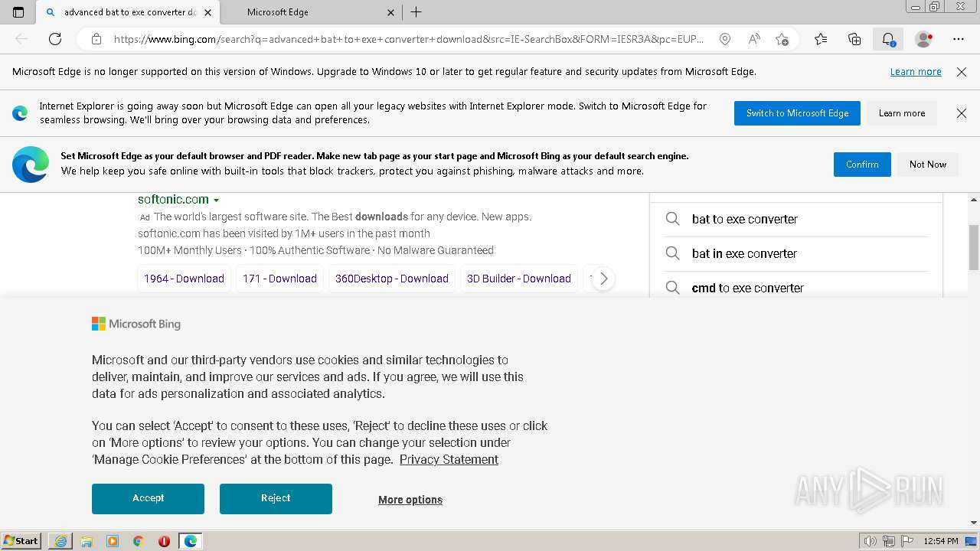
Task: Click the Microsoft Bing logo in cookie banner
Action: 136,324
